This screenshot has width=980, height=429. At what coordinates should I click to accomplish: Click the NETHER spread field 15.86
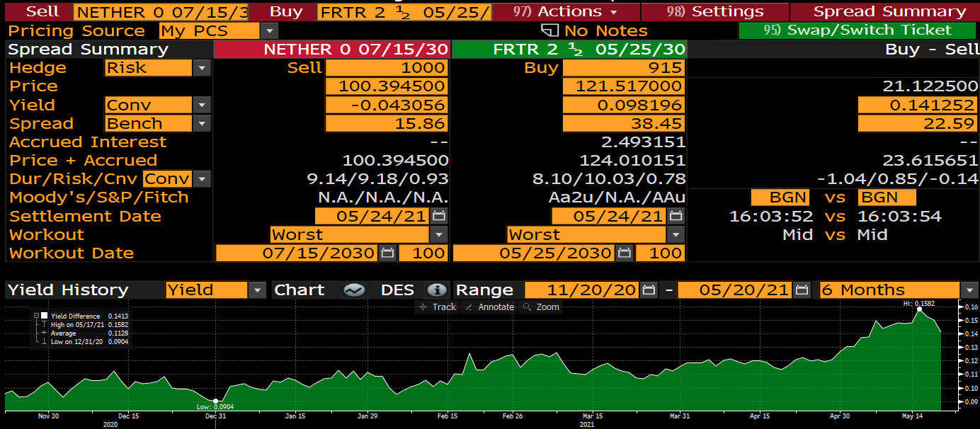[386, 123]
